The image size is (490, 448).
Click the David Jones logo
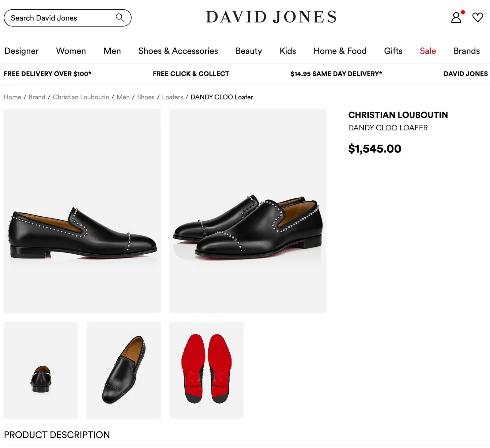[271, 17]
